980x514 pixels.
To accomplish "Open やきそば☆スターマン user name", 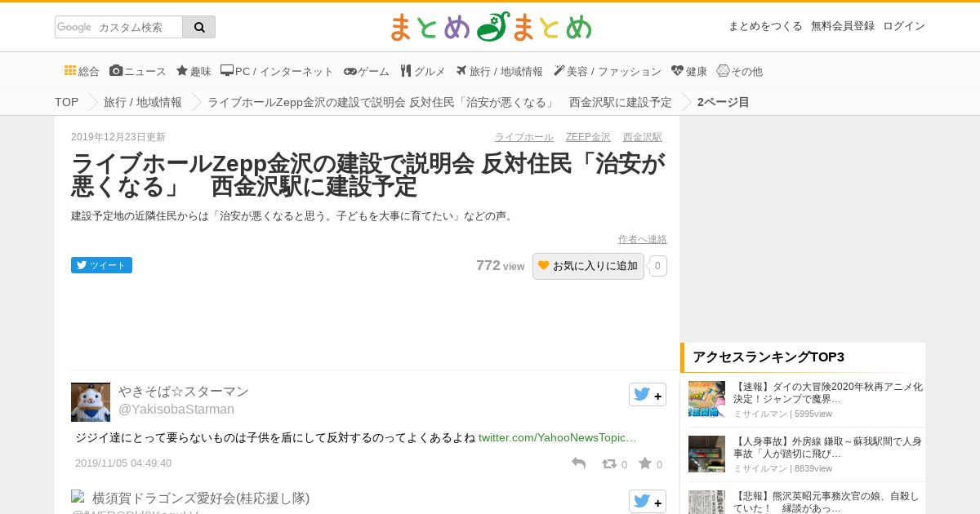I will click(184, 392).
